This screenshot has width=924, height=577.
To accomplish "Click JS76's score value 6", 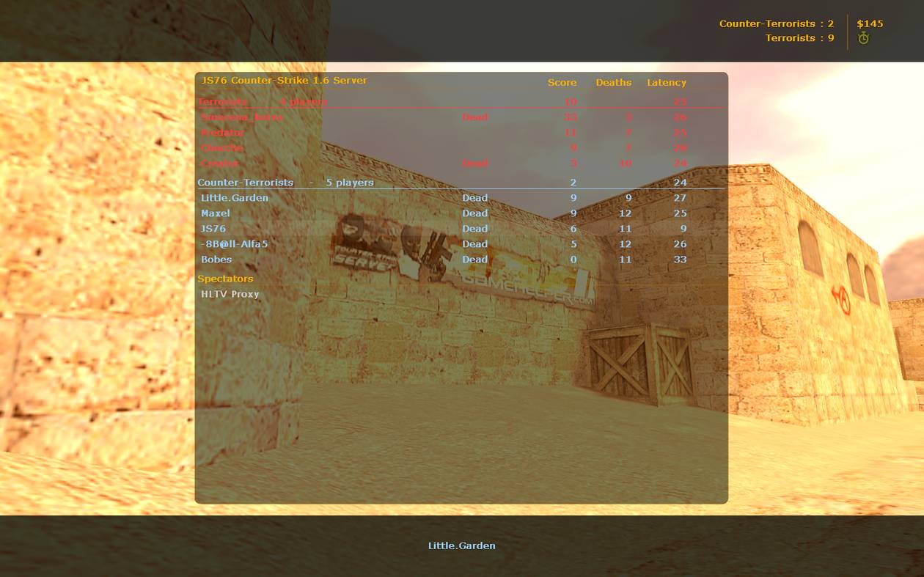I will (x=573, y=229).
